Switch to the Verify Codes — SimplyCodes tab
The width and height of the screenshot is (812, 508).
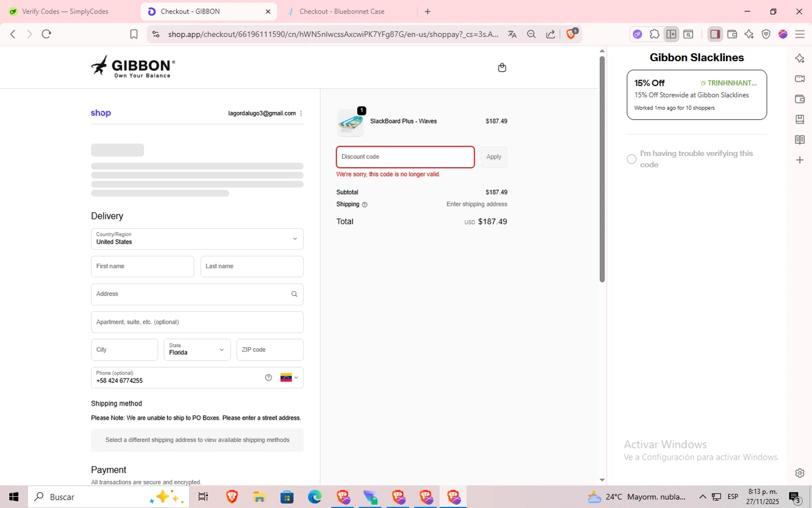[66, 11]
